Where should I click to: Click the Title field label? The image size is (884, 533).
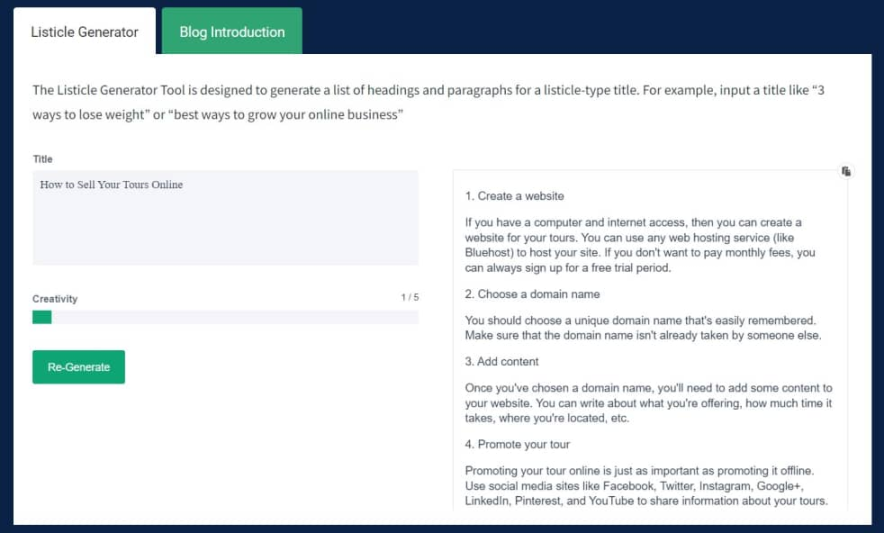click(x=42, y=159)
